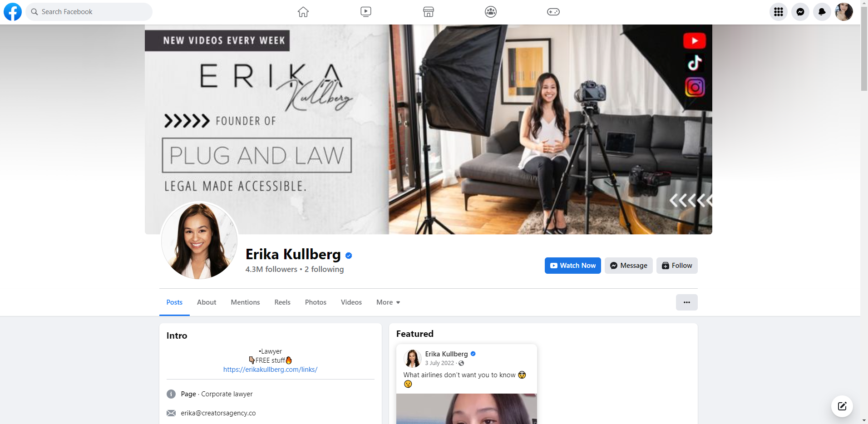Image resolution: width=868 pixels, height=424 pixels.
Task: Open your account profile picture menu
Action: pos(844,12)
